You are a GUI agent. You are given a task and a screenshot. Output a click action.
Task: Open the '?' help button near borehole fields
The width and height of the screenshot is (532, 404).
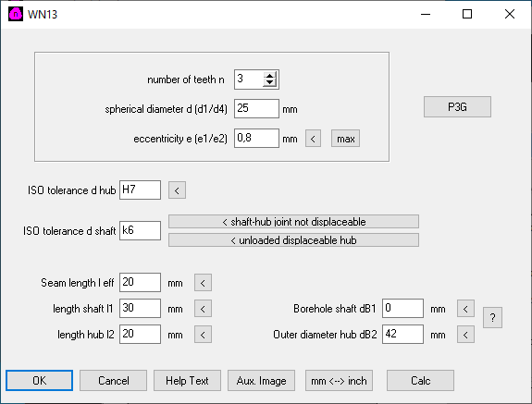pos(492,318)
